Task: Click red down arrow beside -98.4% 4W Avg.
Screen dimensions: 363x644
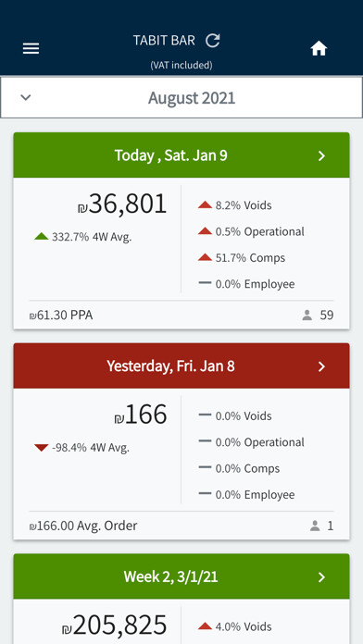Action: coord(41,447)
